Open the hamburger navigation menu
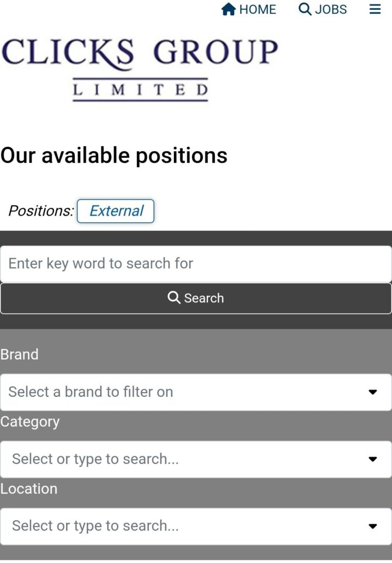Image resolution: width=392 pixels, height=563 pixels. pos(375,9)
